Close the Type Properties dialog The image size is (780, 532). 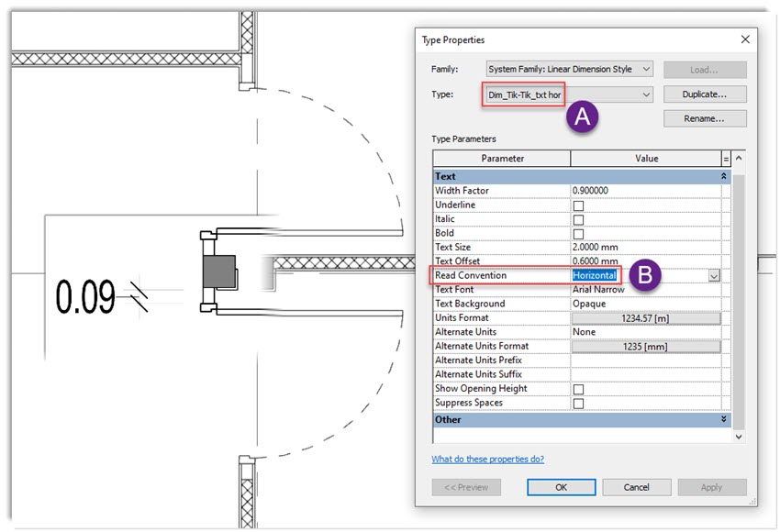tap(744, 39)
